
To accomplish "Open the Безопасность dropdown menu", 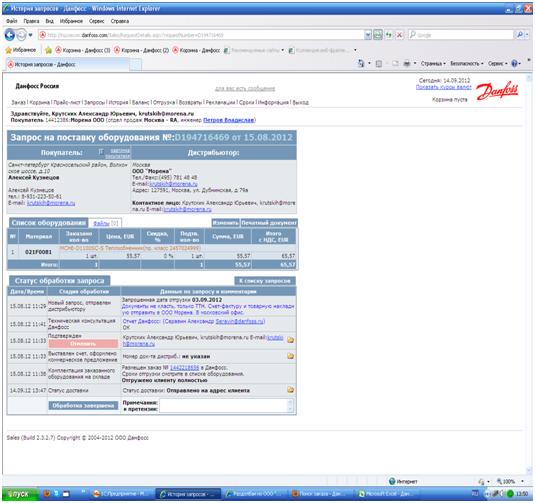I will 466,63.
